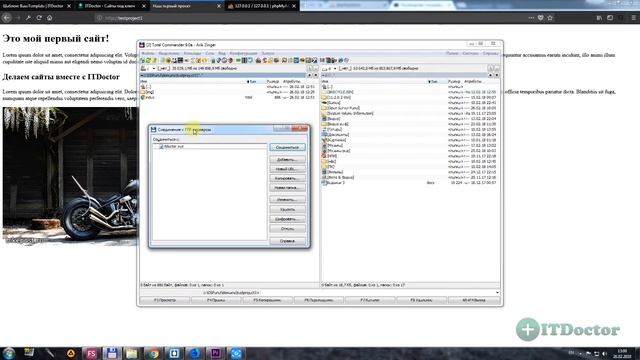The image size is (640, 360).
Task: Open the Выделение menu
Action: coord(169,53)
